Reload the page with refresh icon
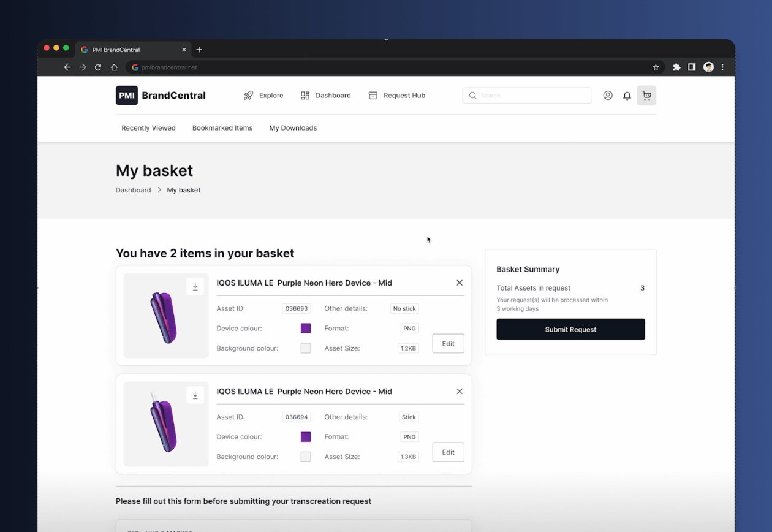 click(98, 67)
